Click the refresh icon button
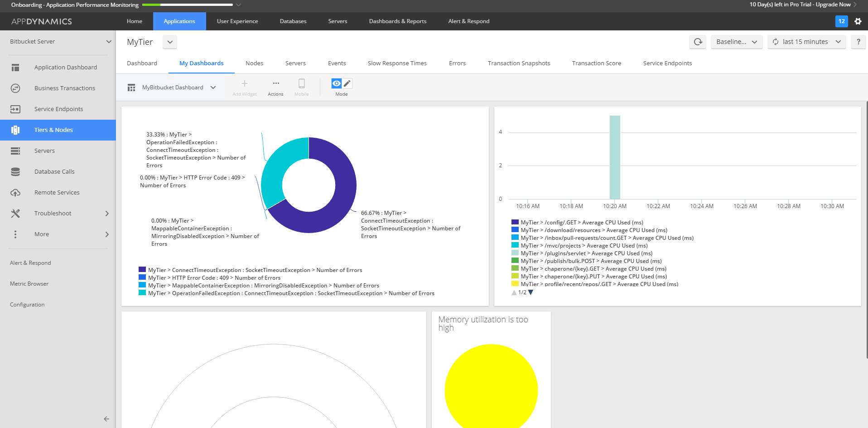This screenshot has height=428, width=868. pos(698,42)
